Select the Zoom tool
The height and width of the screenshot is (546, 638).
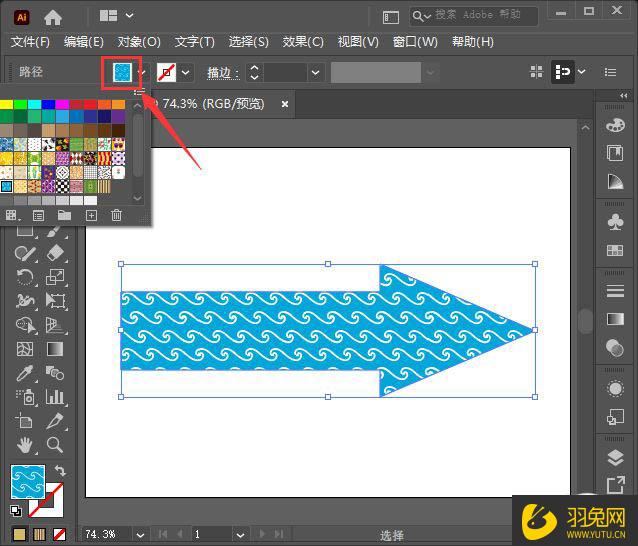(55, 445)
